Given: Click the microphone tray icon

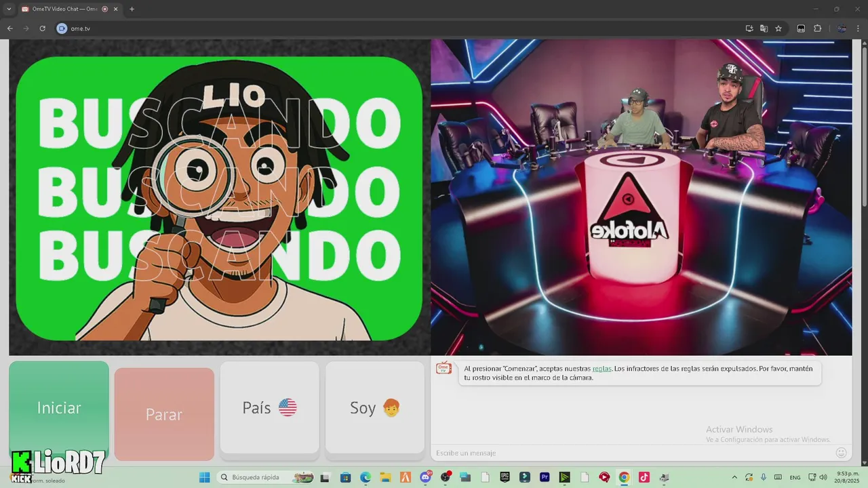Looking at the screenshot, I should click(764, 477).
